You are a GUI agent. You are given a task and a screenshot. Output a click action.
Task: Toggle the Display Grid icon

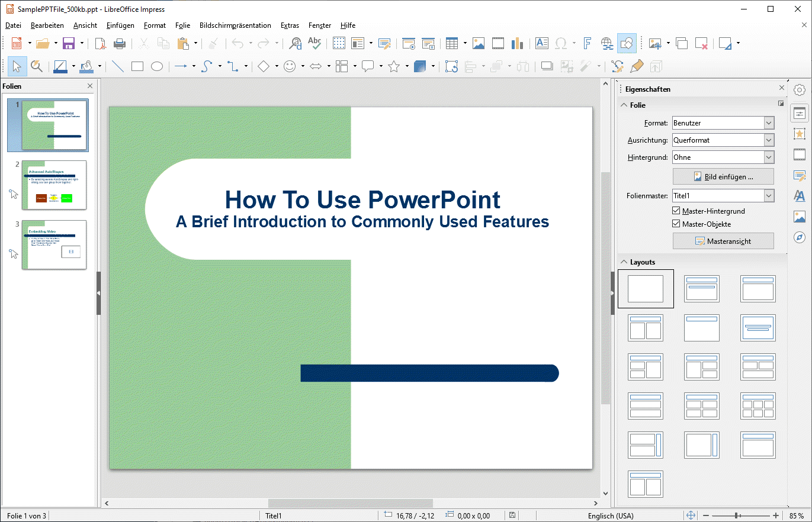[339, 43]
